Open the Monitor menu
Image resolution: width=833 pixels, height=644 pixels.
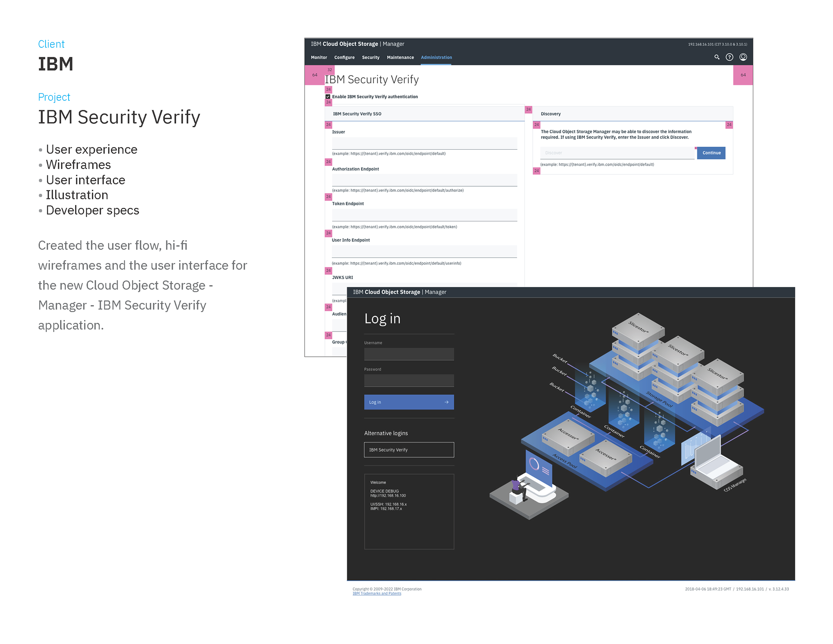coord(319,57)
